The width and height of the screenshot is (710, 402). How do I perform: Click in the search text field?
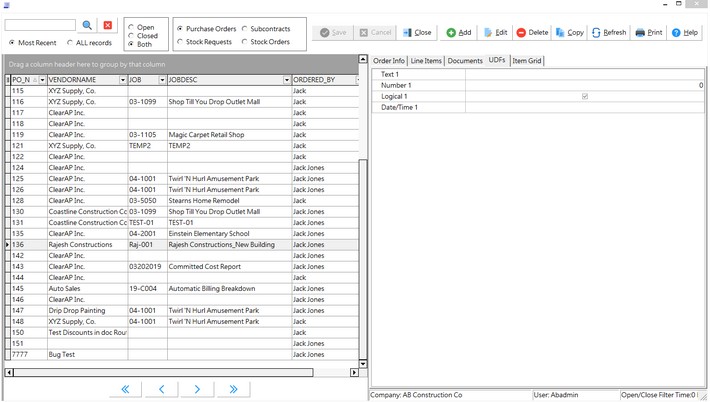pyautogui.click(x=40, y=25)
